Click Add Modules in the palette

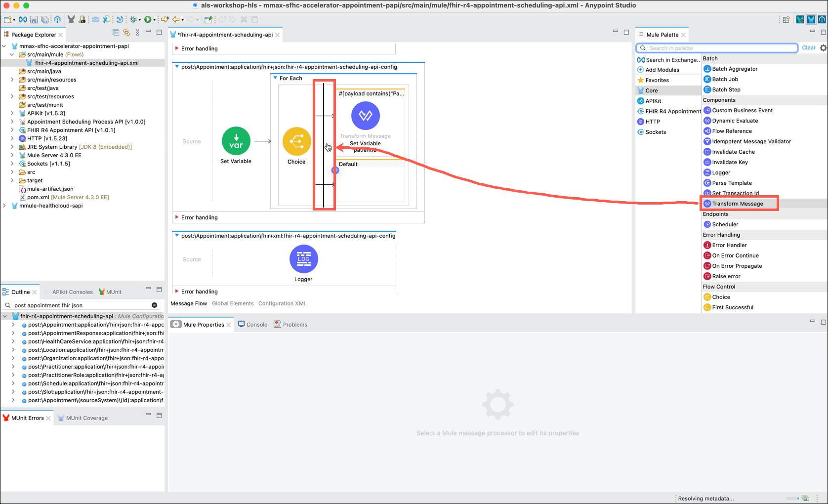(x=658, y=70)
